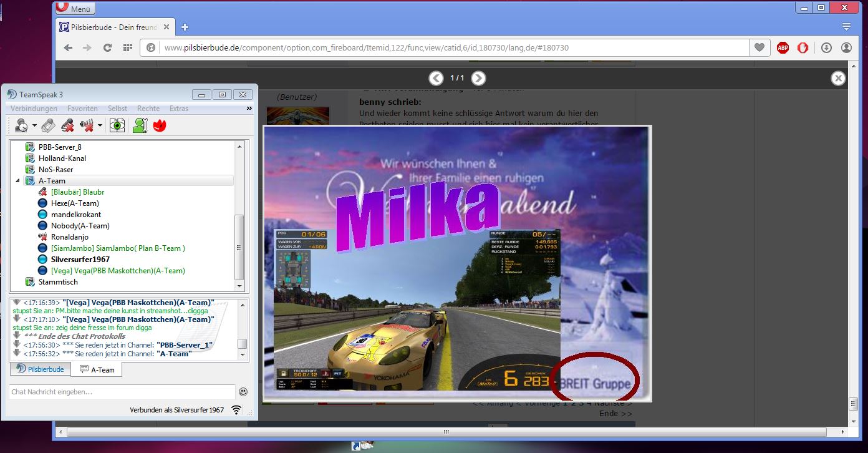
Task: Click the chat message input field
Action: (122, 392)
